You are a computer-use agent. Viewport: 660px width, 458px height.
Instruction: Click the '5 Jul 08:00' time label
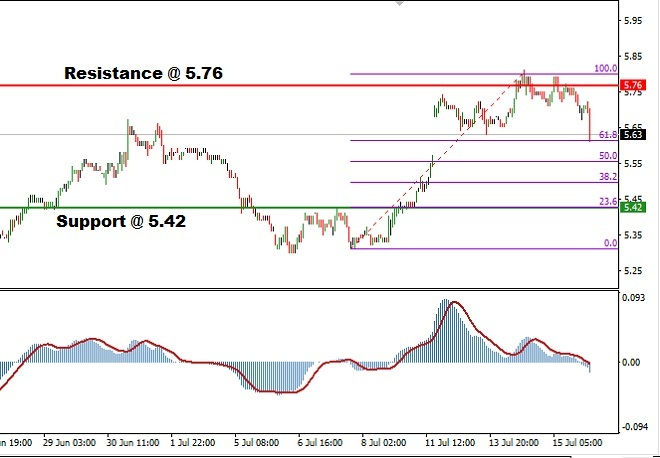coord(257,443)
